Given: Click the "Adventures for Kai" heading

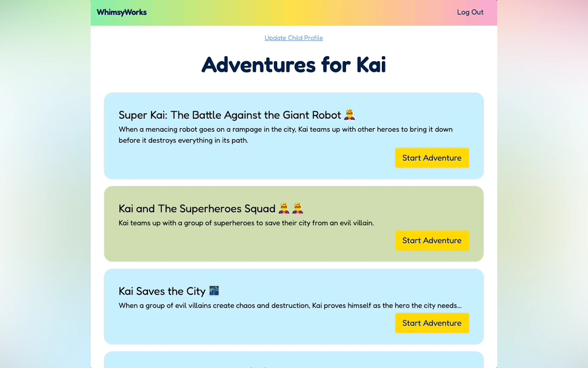Looking at the screenshot, I should (294, 65).
